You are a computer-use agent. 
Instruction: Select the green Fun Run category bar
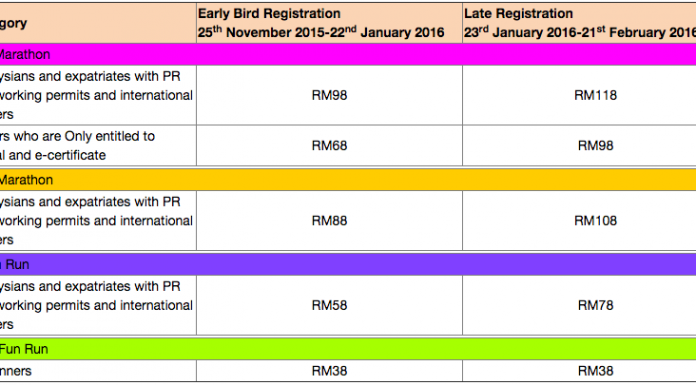click(348, 349)
